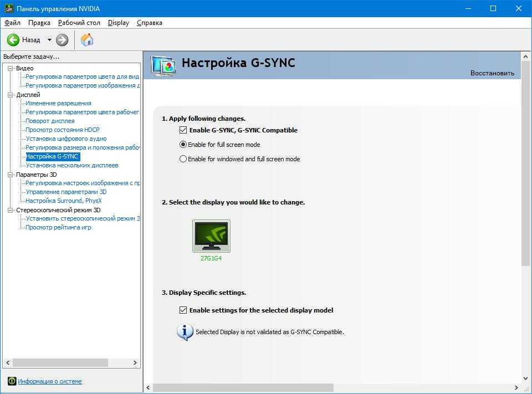Click the main panel scroll down arrow
This screenshot has height=394, width=532.
[525, 378]
